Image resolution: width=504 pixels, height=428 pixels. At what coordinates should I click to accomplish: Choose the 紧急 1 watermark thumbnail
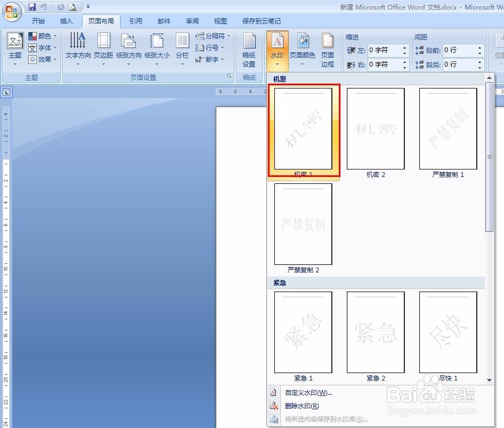click(x=304, y=332)
